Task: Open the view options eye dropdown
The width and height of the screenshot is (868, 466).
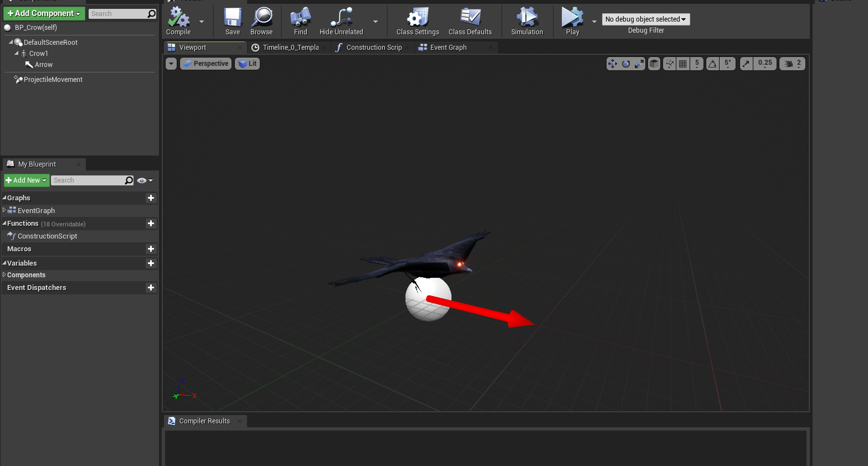Action: pos(145,180)
